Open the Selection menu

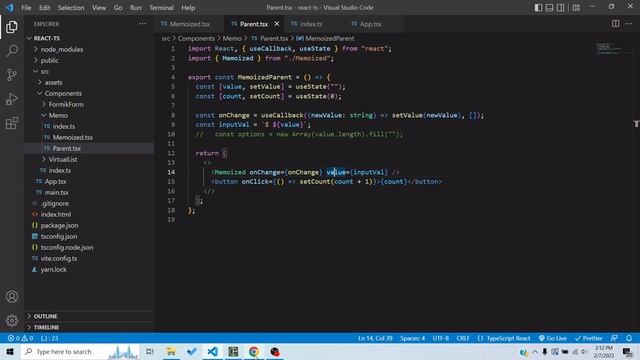[x=71, y=8]
